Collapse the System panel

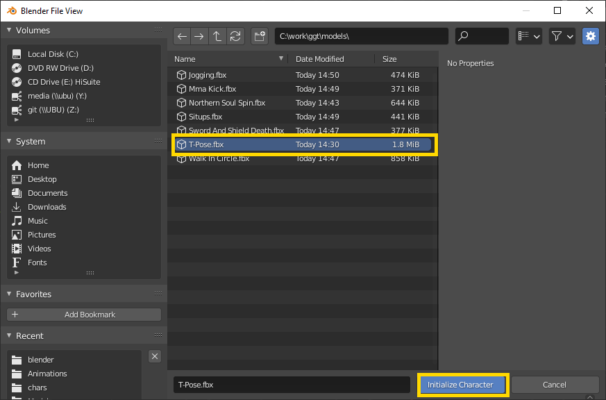click(9, 141)
